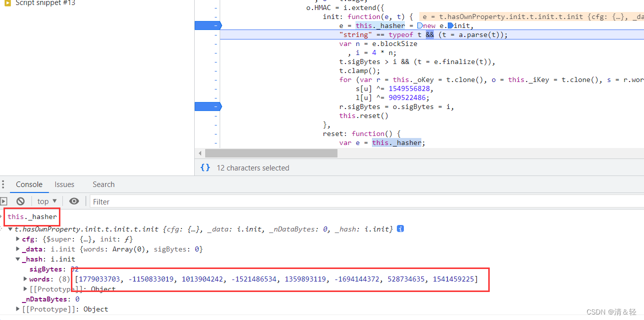This screenshot has height=320, width=644.
Task: Open Script snippet #13
Action: [x=45, y=3]
